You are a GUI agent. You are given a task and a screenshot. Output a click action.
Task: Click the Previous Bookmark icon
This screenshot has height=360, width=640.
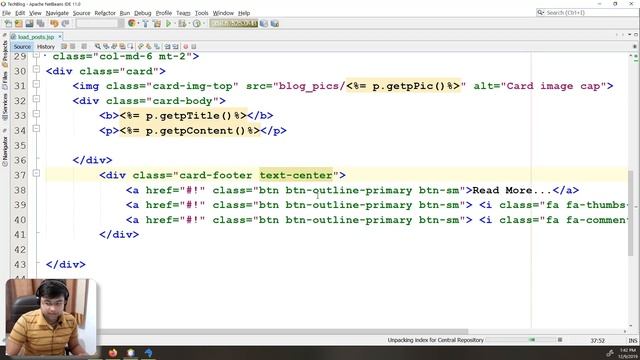(140, 47)
